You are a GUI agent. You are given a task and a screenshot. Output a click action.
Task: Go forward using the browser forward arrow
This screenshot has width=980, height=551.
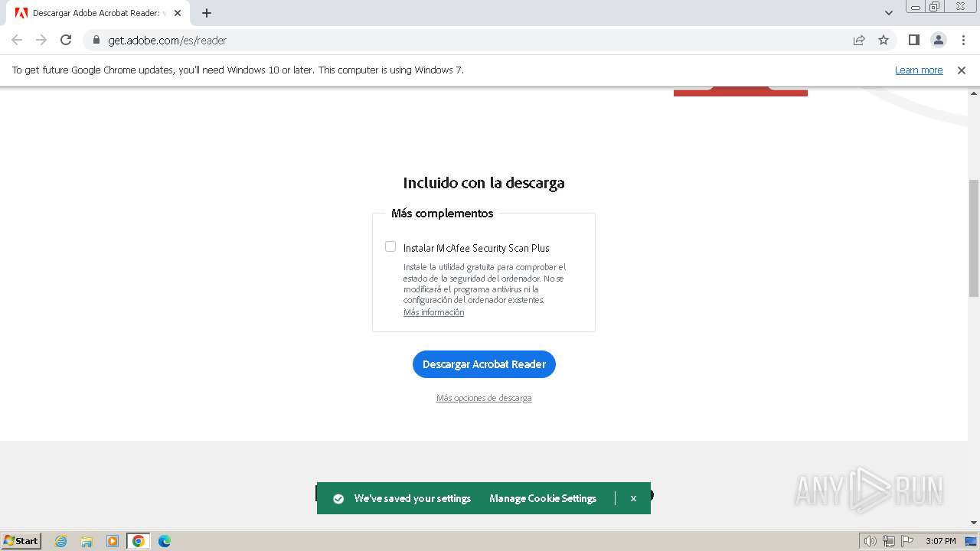click(x=41, y=40)
